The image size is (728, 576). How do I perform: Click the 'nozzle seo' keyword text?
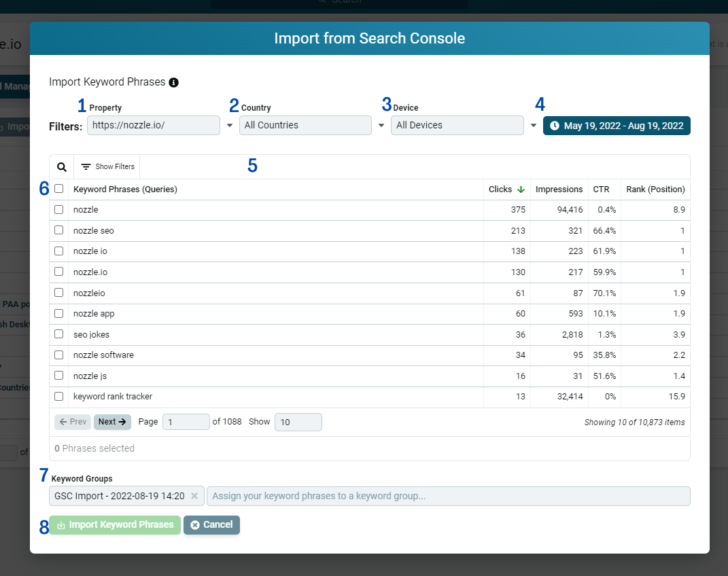click(x=93, y=231)
